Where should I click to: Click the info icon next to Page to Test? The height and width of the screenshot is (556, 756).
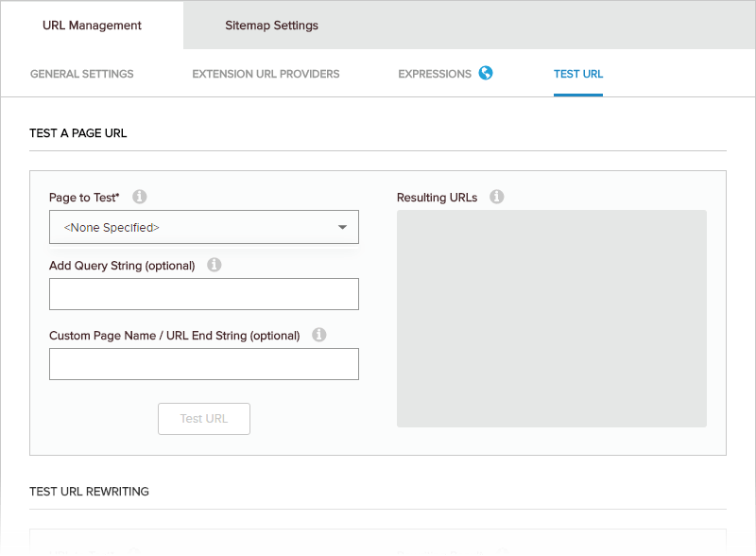click(x=140, y=197)
